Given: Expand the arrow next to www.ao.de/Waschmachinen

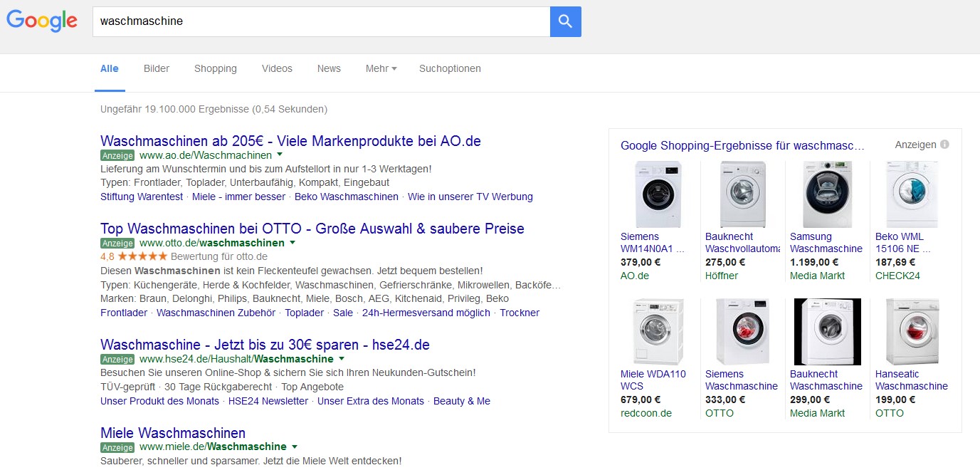Looking at the screenshot, I should pyautogui.click(x=280, y=155).
